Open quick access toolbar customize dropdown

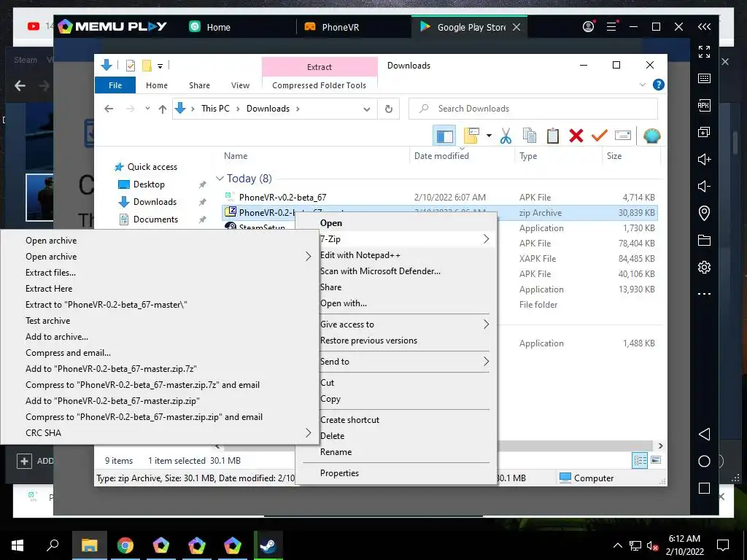coord(160,66)
